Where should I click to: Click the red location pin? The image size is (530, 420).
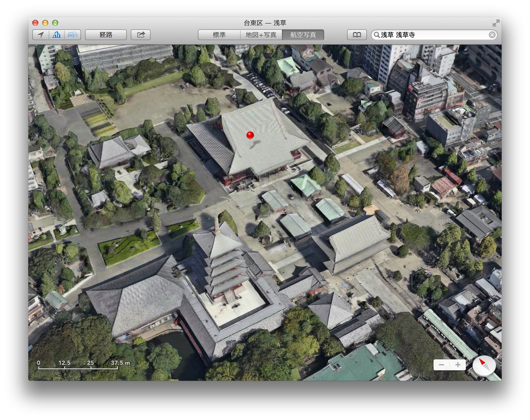[x=250, y=136]
